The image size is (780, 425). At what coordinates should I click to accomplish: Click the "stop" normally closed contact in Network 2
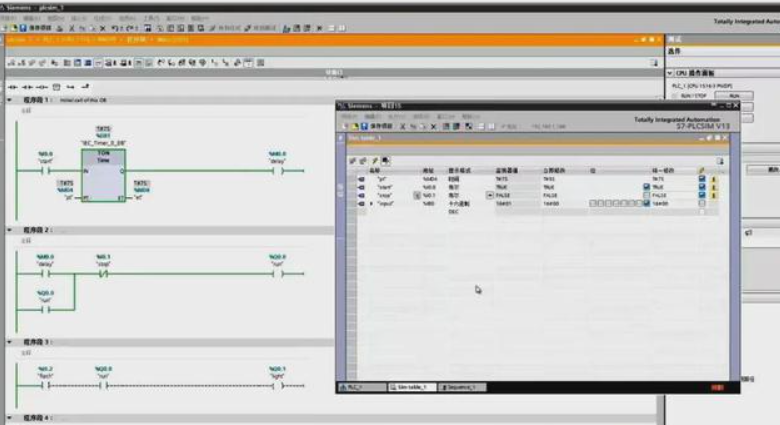point(103,274)
